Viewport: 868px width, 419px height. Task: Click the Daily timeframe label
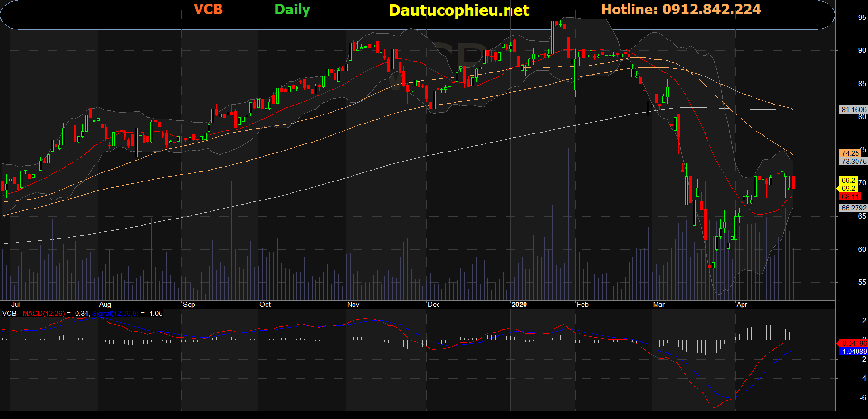pos(292,10)
